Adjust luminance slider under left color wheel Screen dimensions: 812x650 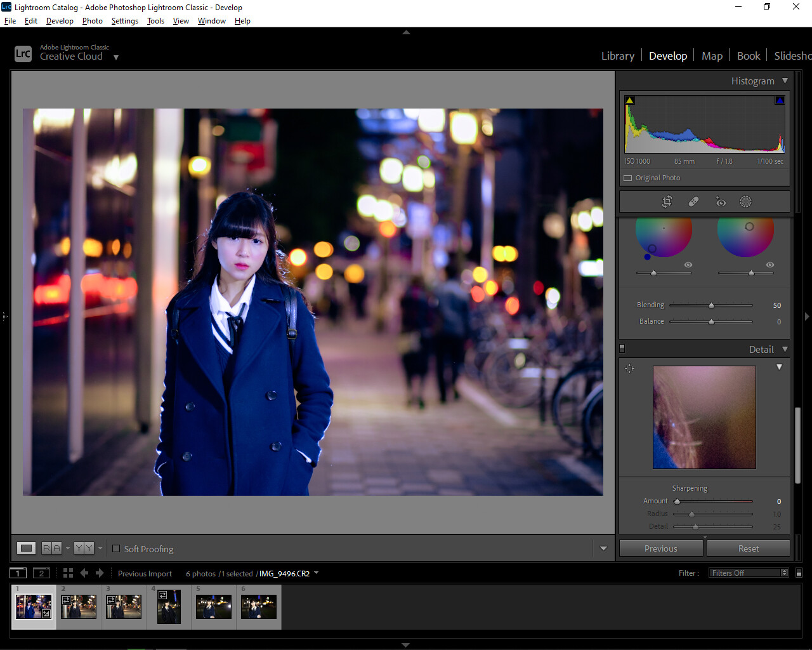(664, 273)
